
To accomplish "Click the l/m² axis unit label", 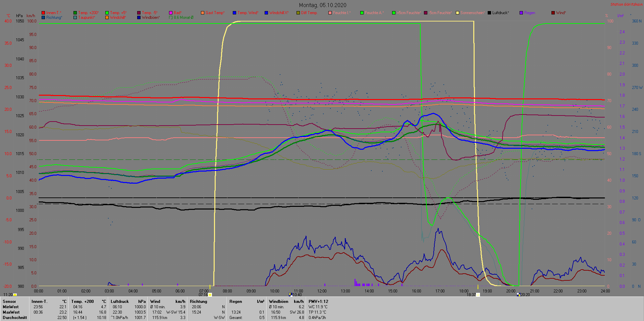I will point(620,16).
